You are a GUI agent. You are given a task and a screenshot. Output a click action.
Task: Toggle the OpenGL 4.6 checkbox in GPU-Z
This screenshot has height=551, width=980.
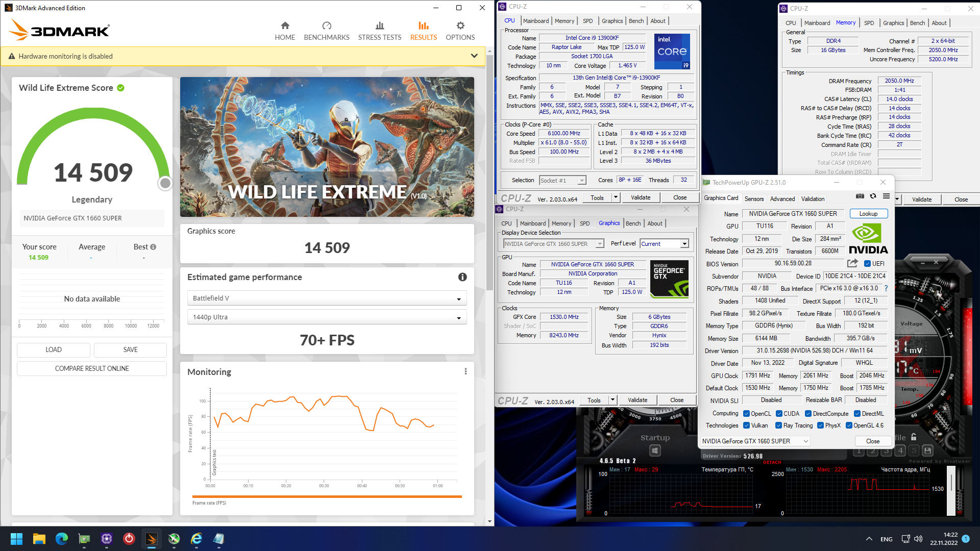[849, 425]
